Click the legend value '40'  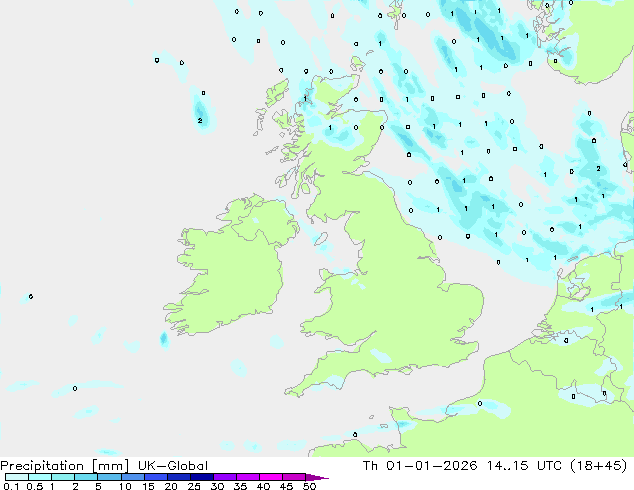(x=263, y=486)
